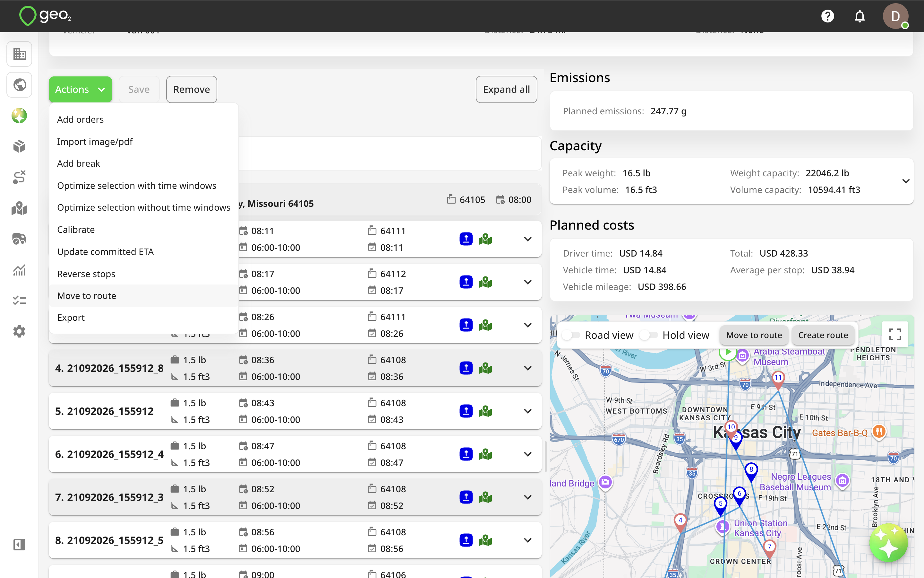Open the vehicles truck sidebar icon
Viewport: 924px width, 578px height.
[x=20, y=239]
